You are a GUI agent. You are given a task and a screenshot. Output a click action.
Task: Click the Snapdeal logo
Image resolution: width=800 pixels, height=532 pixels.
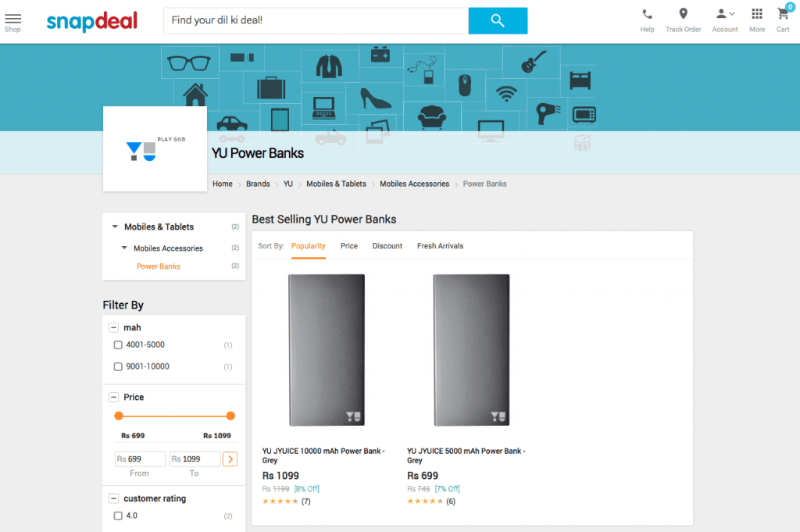click(92, 21)
